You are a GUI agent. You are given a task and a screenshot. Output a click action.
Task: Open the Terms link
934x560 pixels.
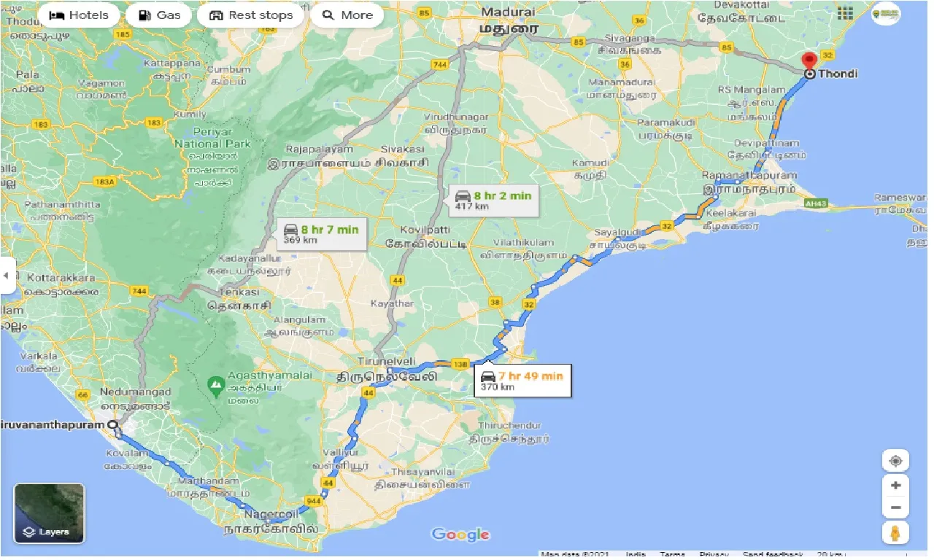pos(672,555)
